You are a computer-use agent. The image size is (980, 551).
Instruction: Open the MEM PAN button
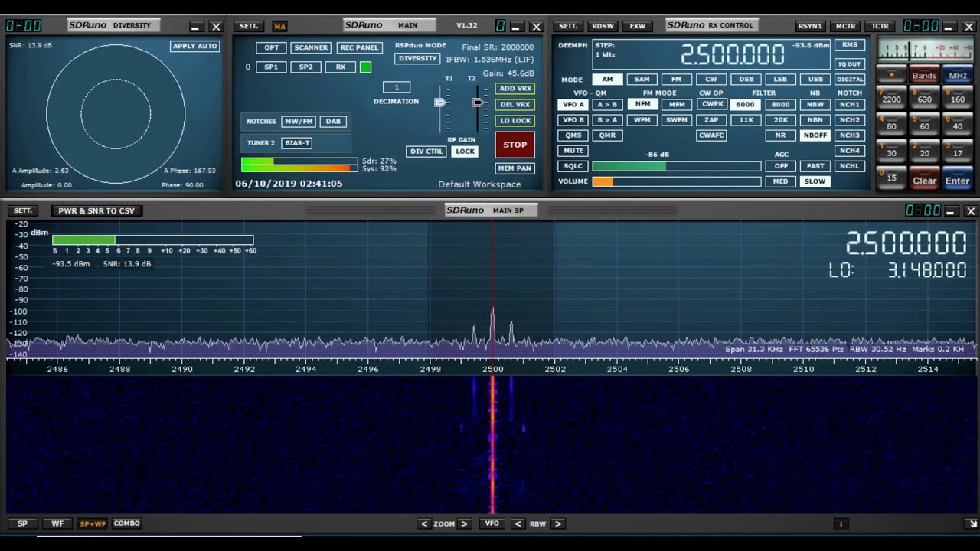(x=515, y=168)
